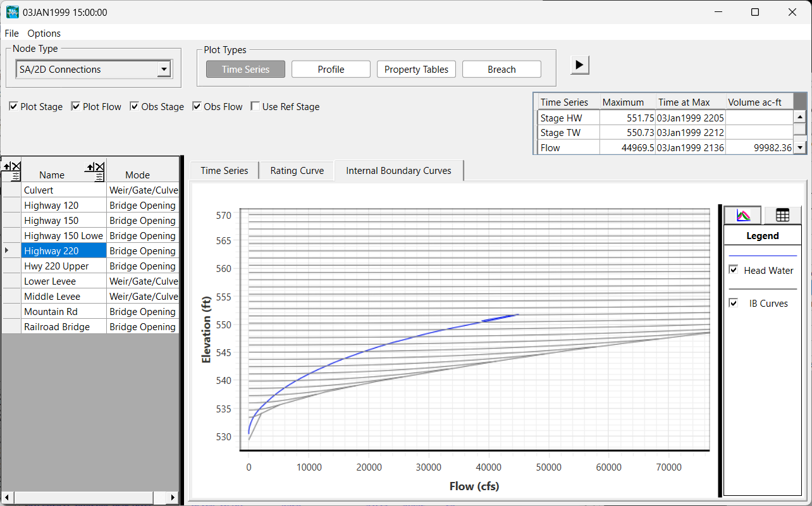Image resolution: width=812 pixels, height=506 pixels.
Task: Expand the Node Type dropdown
Action: point(164,70)
